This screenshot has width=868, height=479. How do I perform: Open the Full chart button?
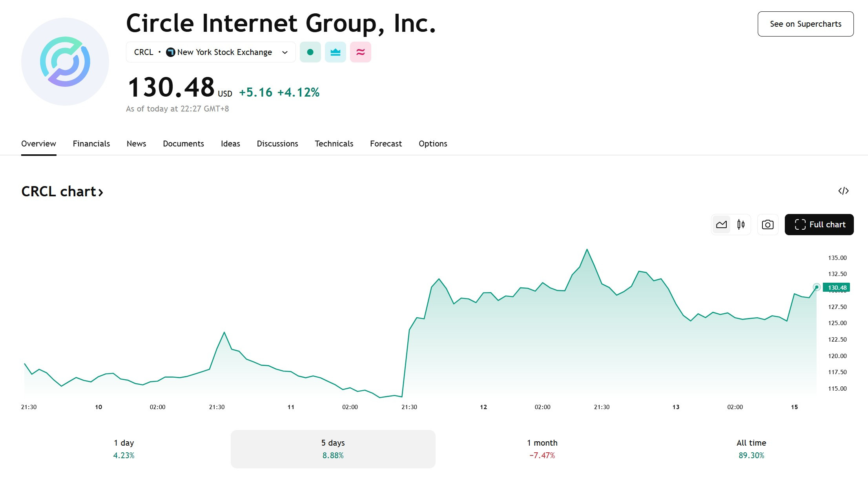819,225
